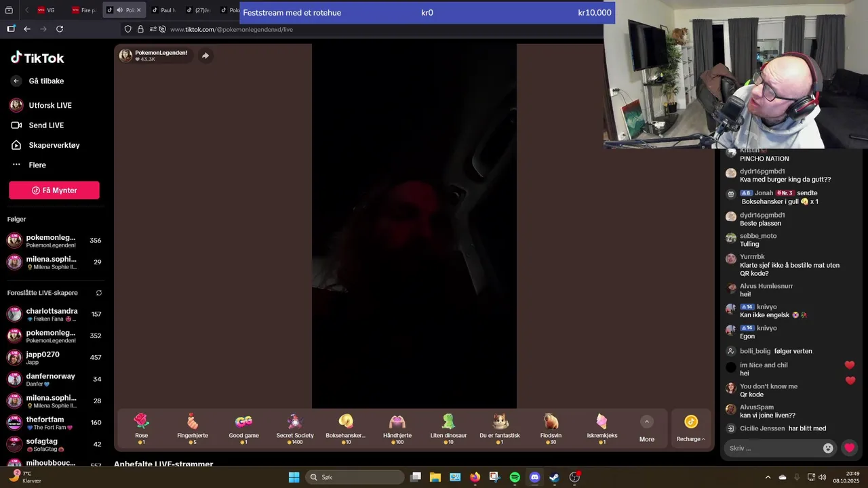Screen dimensions: 868x488
Task: Send the Boksehansker gift
Action: tap(346, 429)
